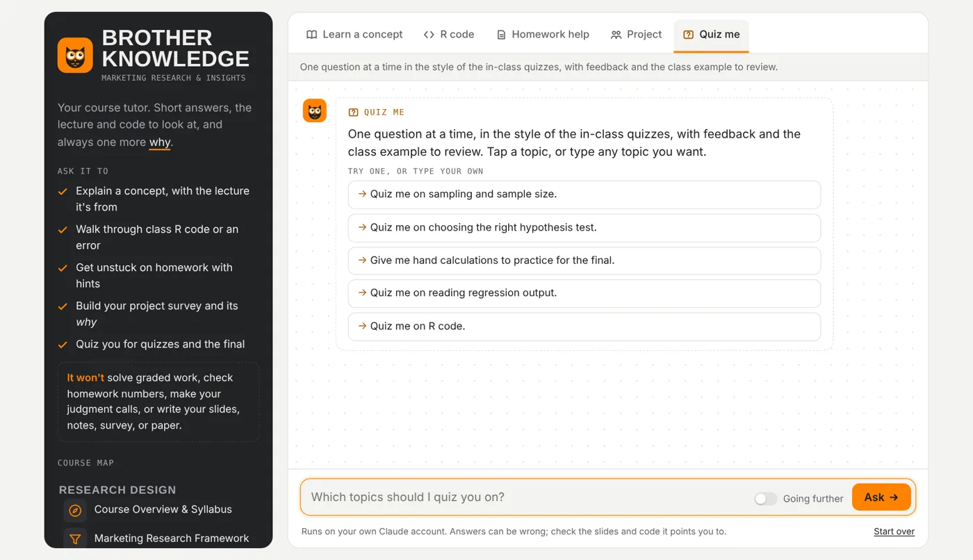The image size is (973, 560).
Task: Open the Learn a concept tab
Action: 354,34
